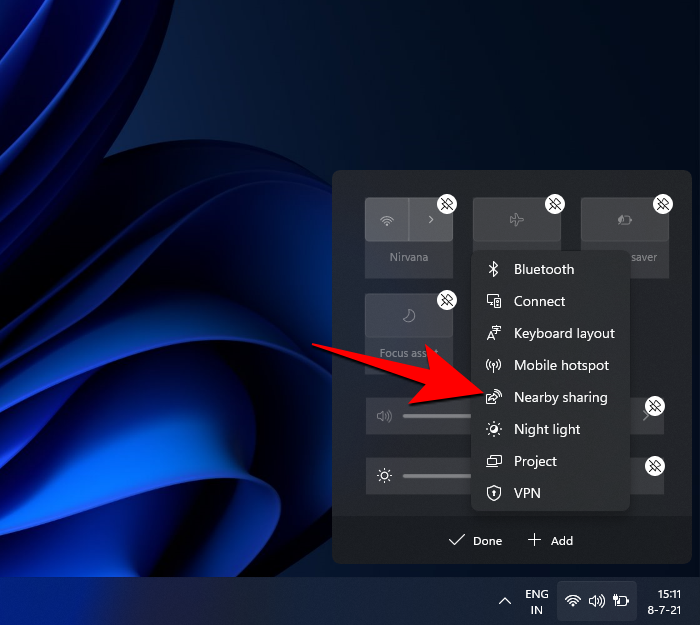
Task: Toggle the Airplane mode tile
Action: pyautogui.click(x=516, y=219)
